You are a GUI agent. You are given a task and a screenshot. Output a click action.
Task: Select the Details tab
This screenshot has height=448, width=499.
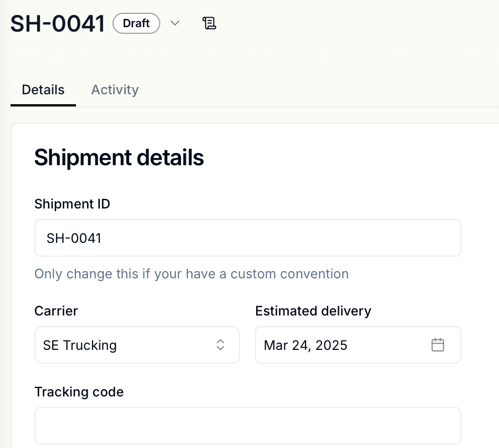click(x=43, y=90)
